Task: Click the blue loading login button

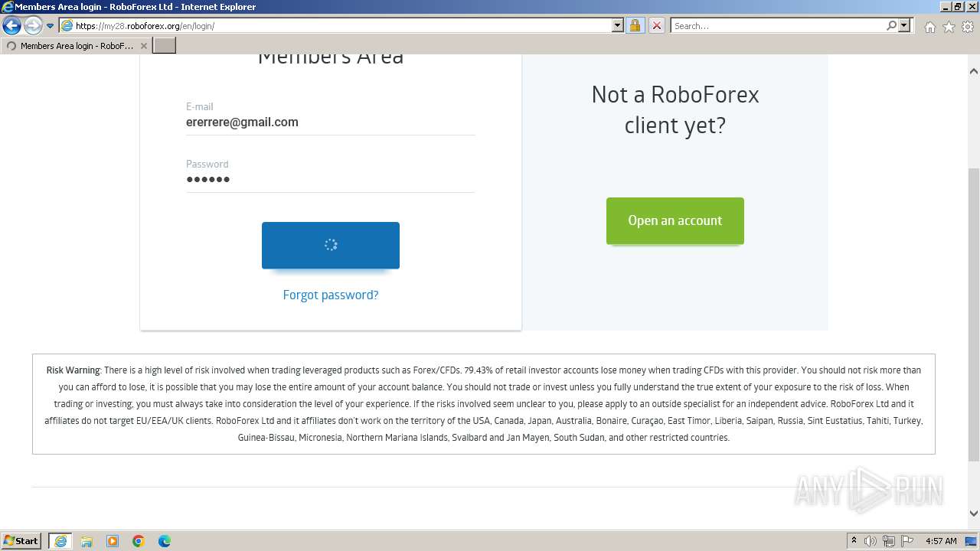Action: (x=331, y=245)
